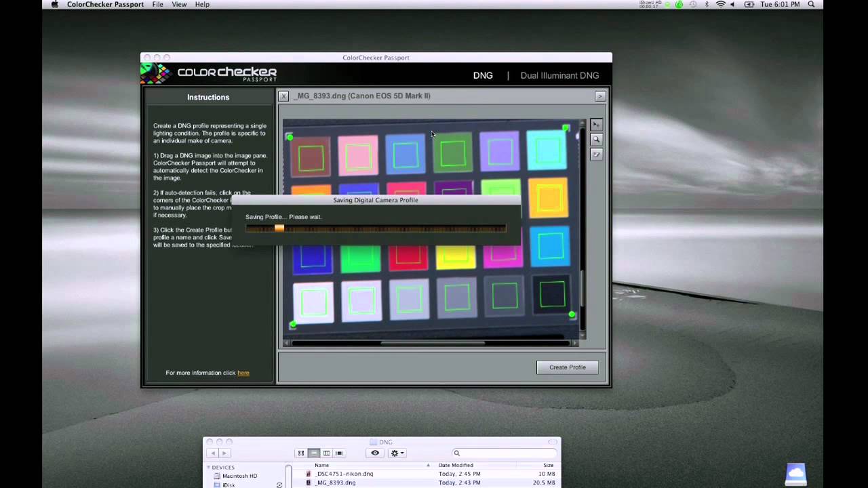Viewport: 868px width, 488px height.
Task: Click the Create Profile button
Action: 568,367
